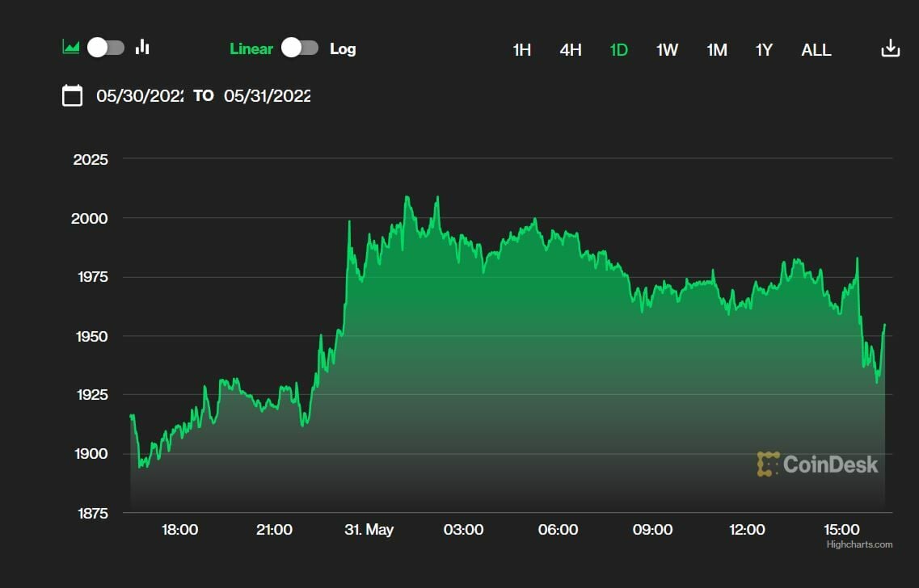Toggle chart type switch

[x=106, y=48]
